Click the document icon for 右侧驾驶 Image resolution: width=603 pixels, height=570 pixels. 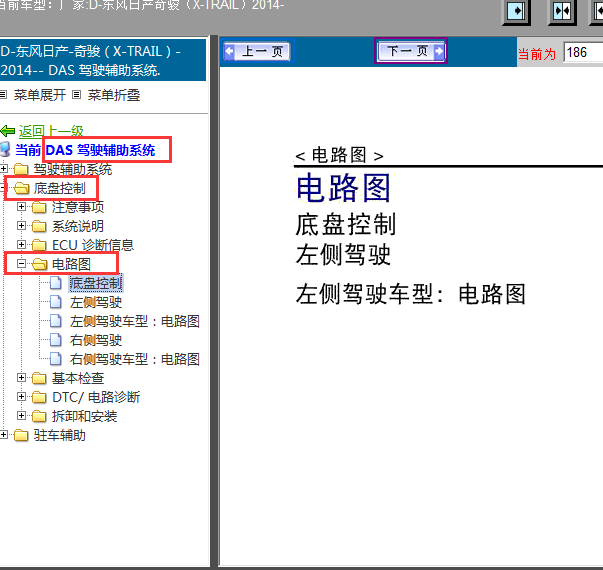point(56,339)
